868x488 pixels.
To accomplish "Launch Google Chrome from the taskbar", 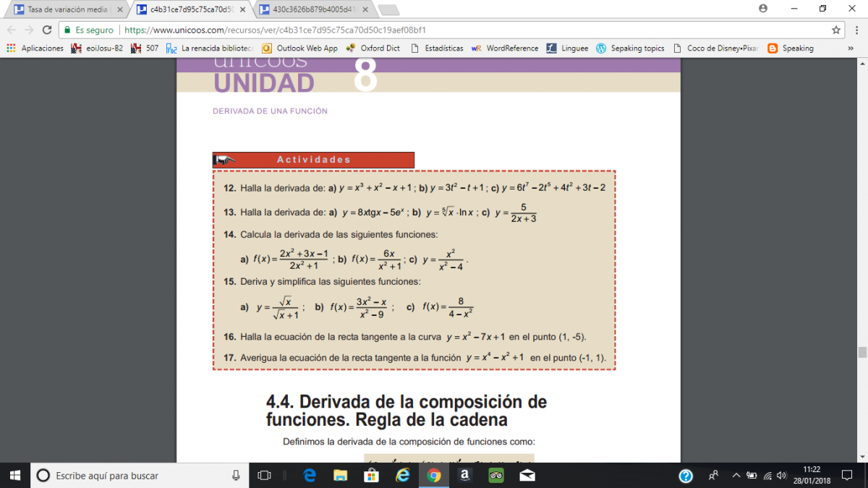I will coord(434,475).
